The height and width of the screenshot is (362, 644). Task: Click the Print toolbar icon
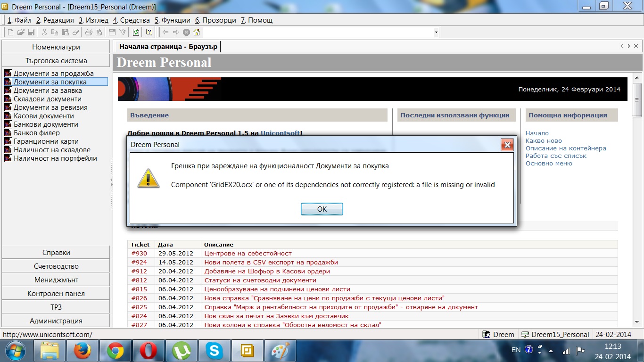click(89, 32)
